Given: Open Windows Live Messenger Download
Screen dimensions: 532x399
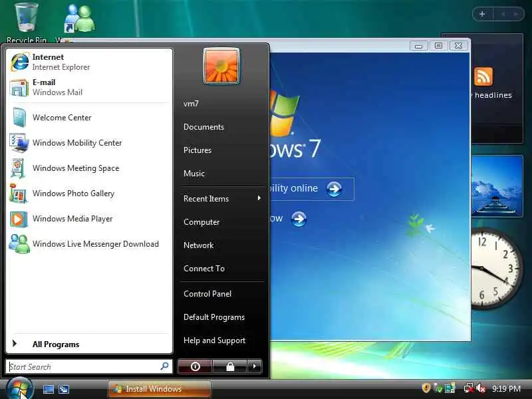Looking at the screenshot, I should [89, 244].
